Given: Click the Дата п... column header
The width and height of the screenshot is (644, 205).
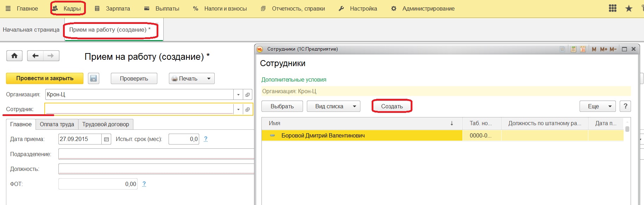Looking at the screenshot, I should coord(606,123).
